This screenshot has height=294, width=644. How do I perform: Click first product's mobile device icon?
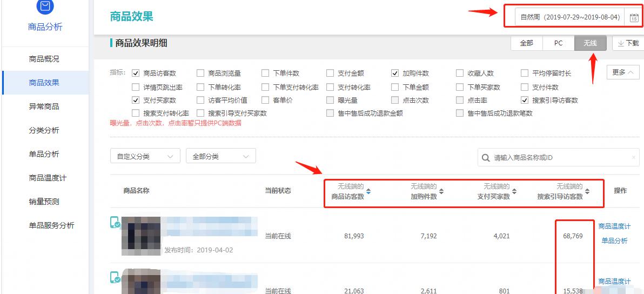[115, 222]
